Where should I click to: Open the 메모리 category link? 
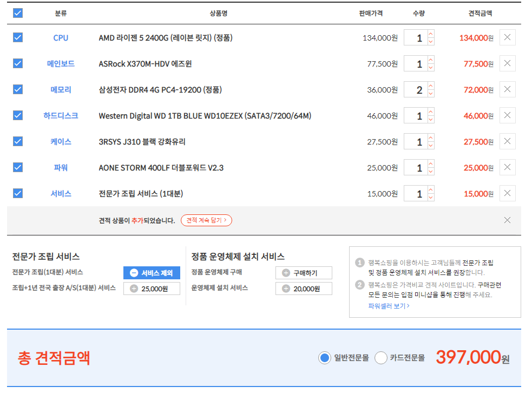coord(61,90)
